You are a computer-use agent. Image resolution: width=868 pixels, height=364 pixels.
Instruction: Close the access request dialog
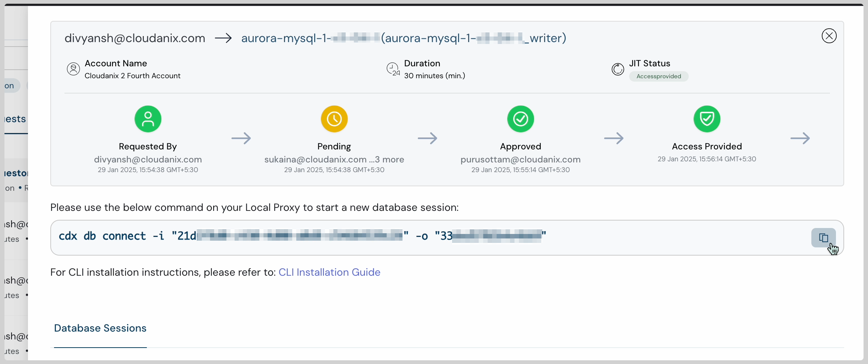828,35
